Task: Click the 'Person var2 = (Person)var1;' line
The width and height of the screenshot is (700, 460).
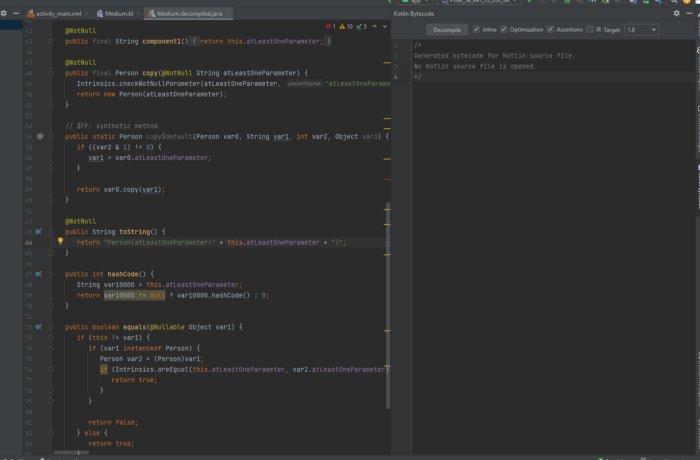Action: [151, 359]
